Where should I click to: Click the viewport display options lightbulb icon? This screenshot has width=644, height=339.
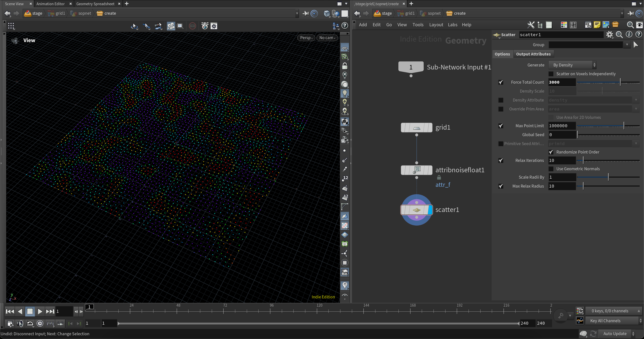[x=345, y=93]
